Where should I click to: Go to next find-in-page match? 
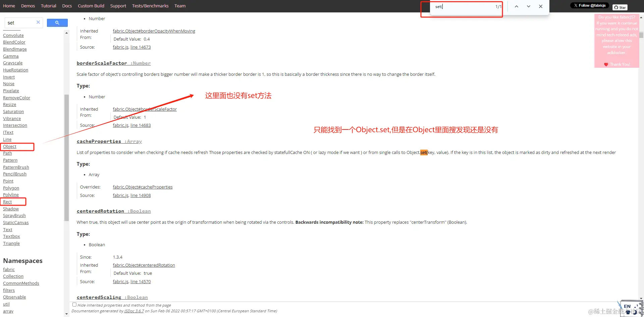tap(529, 6)
